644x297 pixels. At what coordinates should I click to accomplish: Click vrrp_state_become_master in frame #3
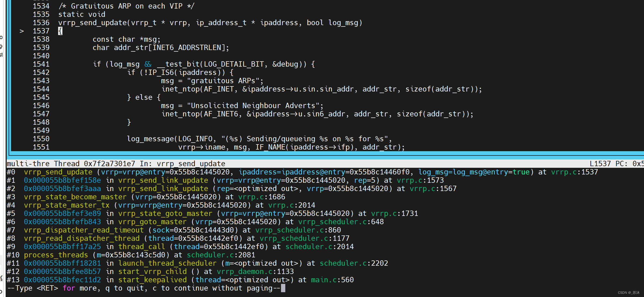[x=75, y=197]
